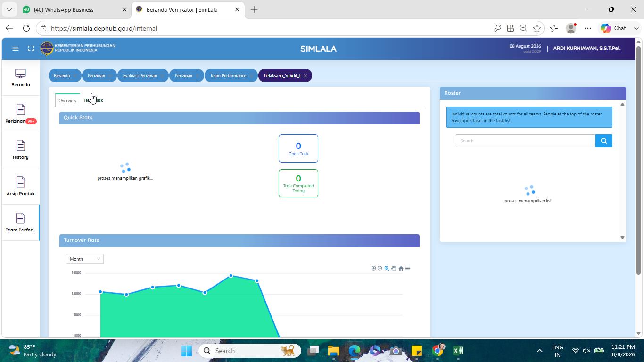This screenshot has width=644, height=362.
Task: Select the Overview tab
Action: [x=67, y=100]
